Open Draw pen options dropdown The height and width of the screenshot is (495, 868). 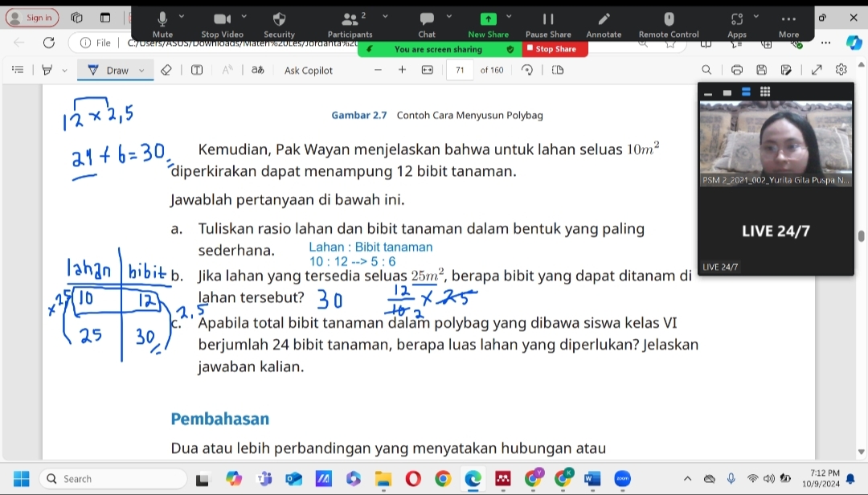coord(141,71)
